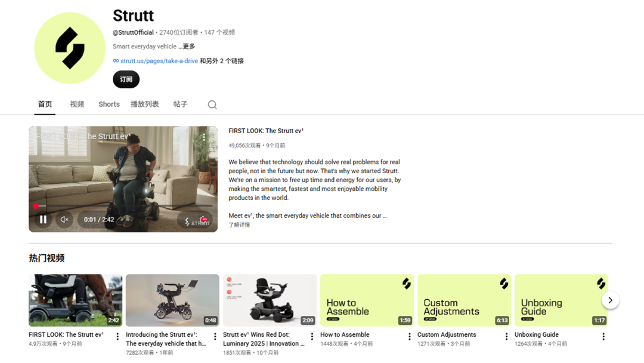
Task: Open the Unboxing Guide video title
Action: click(537, 334)
